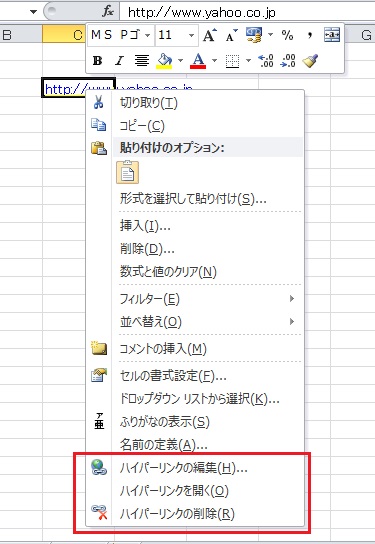Image resolution: width=375 pixels, height=544 pixels.
Task: Select column header G
Action: (360, 35)
